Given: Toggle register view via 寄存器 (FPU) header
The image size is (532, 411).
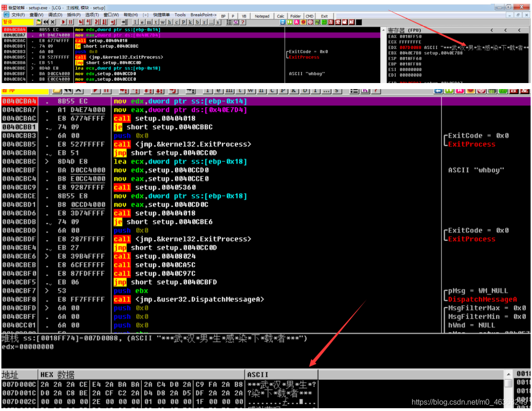Looking at the screenshot, I should [x=405, y=30].
